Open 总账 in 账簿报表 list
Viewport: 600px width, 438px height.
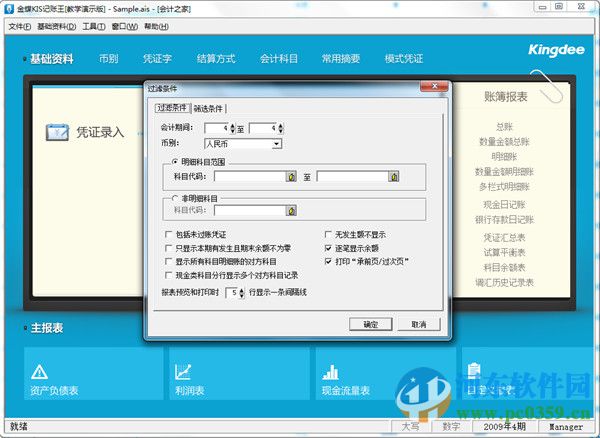pos(504,127)
